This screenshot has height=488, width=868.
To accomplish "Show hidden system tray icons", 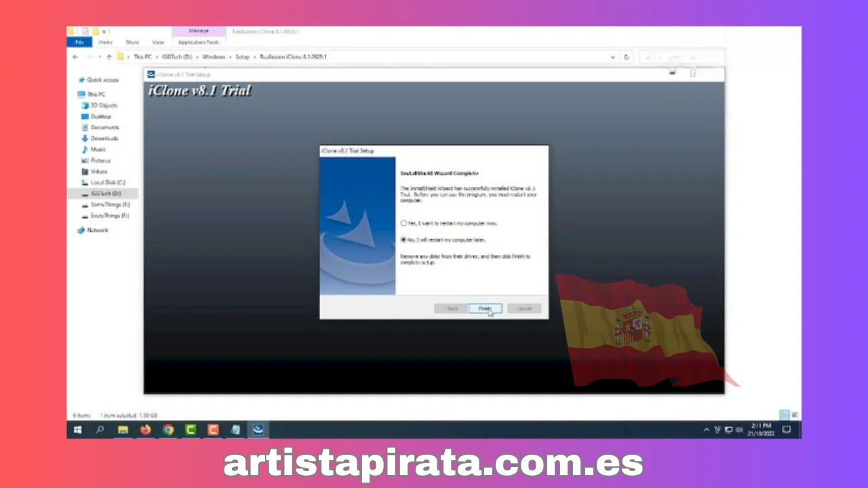I will pyautogui.click(x=706, y=430).
